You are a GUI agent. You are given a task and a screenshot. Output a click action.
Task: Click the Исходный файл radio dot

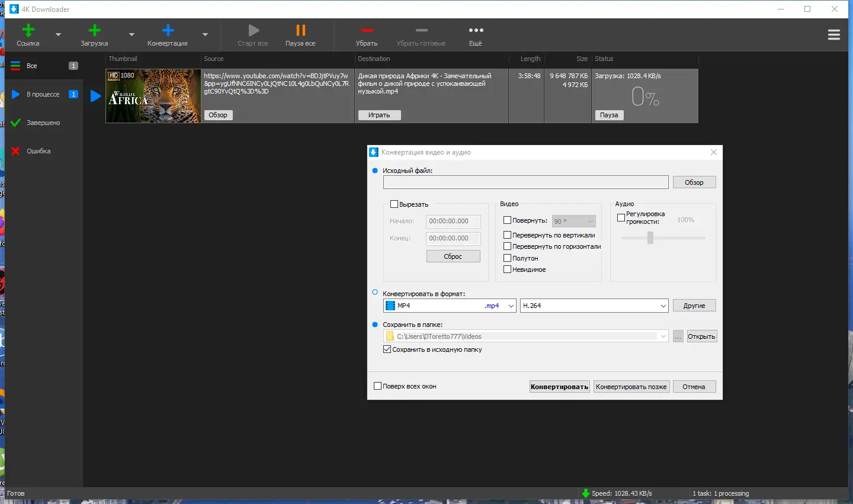pos(375,171)
